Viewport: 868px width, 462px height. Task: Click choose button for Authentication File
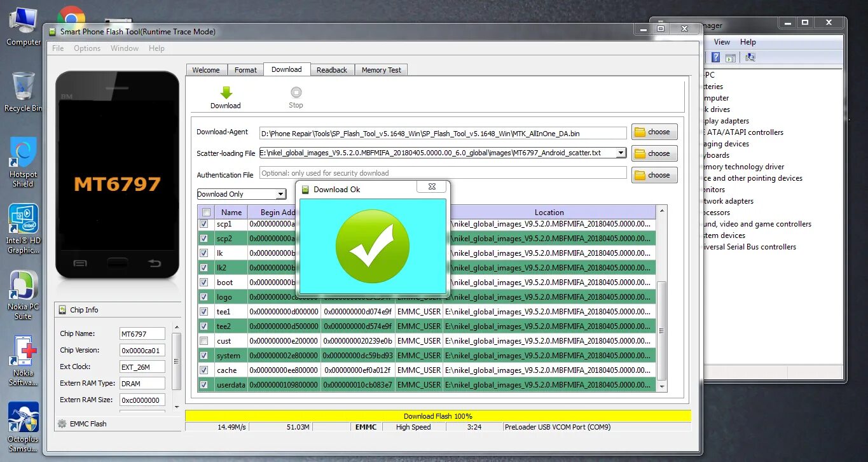coord(654,175)
